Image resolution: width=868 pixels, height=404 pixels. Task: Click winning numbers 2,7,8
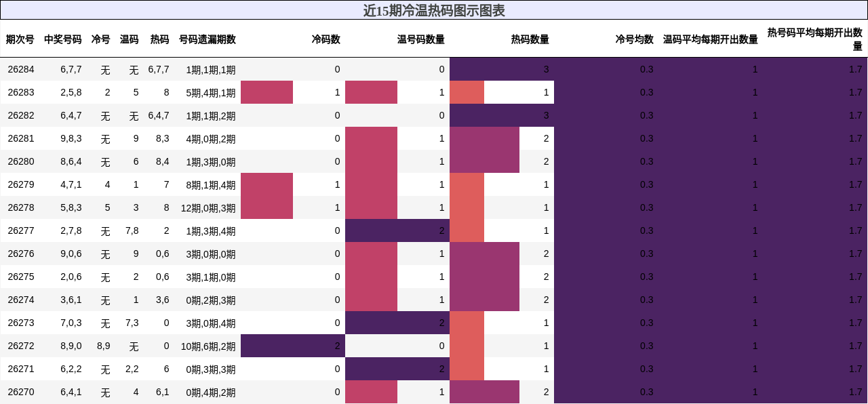tap(71, 230)
